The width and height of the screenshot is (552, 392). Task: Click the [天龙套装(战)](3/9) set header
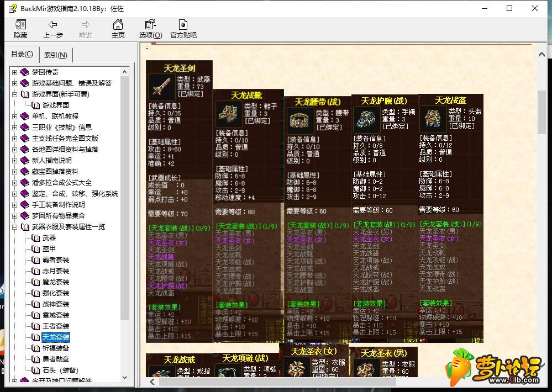point(179,228)
